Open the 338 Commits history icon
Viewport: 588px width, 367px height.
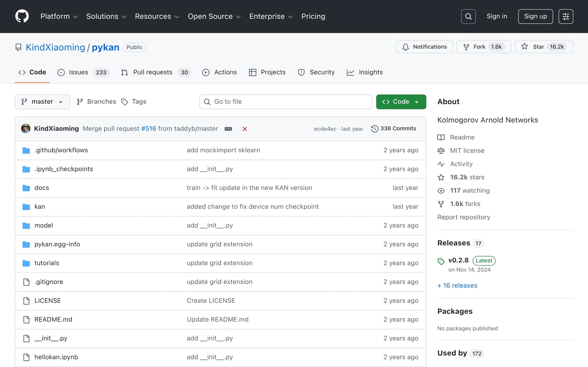click(374, 129)
